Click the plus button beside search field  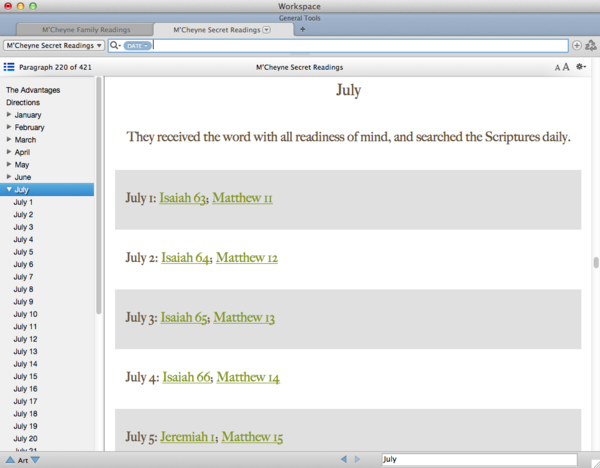tap(576, 45)
